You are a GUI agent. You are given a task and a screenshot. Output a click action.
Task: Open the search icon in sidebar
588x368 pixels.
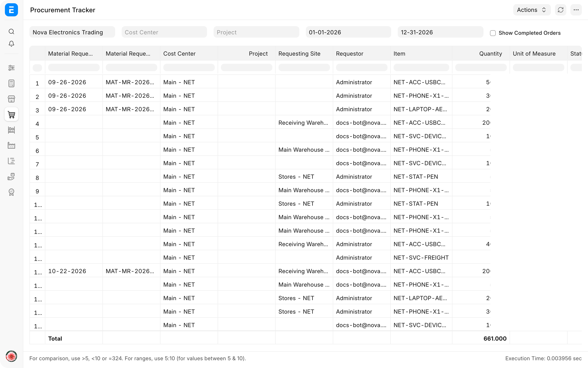[x=11, y=31]
